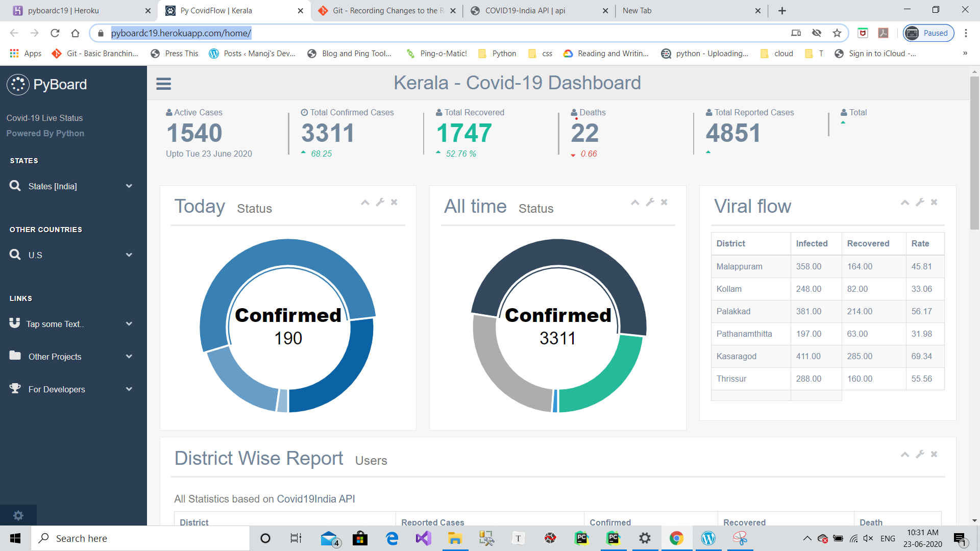This screenshot has width=980, height=551.
Task: Open the Today Status panel wrench settings
Action: [x=380, y=202]
